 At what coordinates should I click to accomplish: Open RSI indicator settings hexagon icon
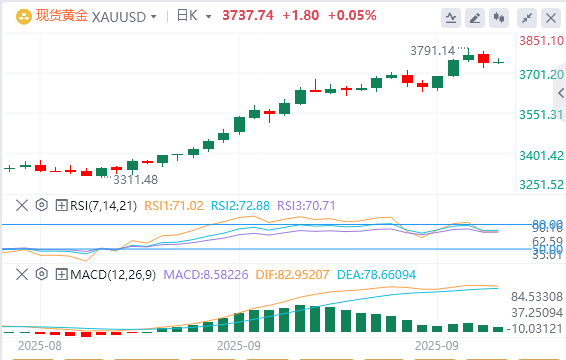[x=42, y=205]
